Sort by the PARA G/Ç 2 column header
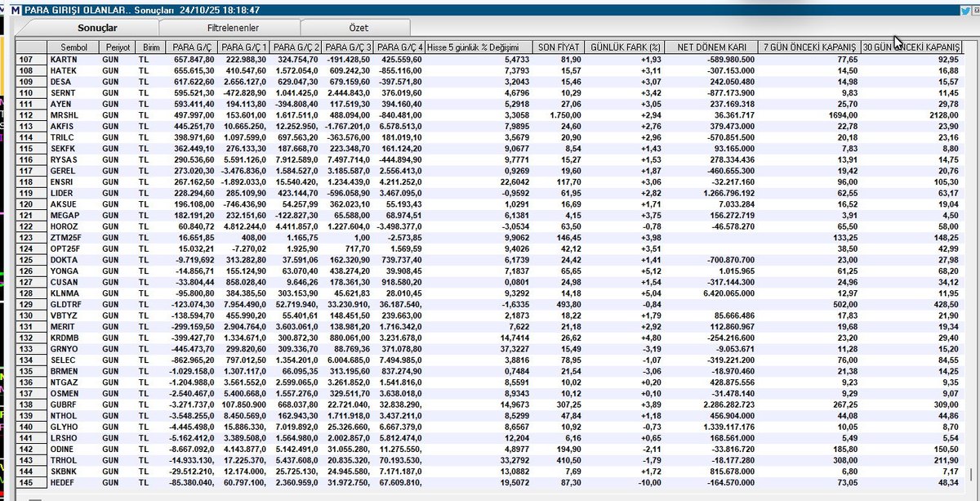Screen dimensions: 980x501 [297, 47]
